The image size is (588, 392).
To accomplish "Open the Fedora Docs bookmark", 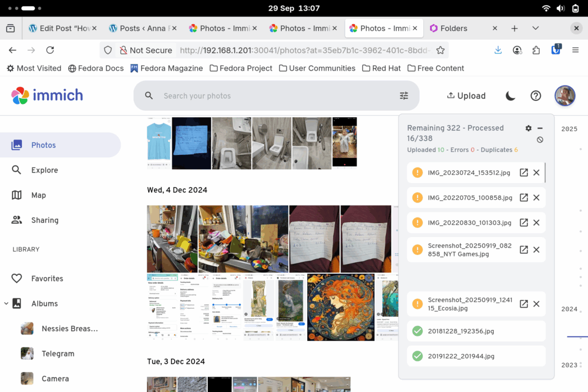I will point(96,68).
